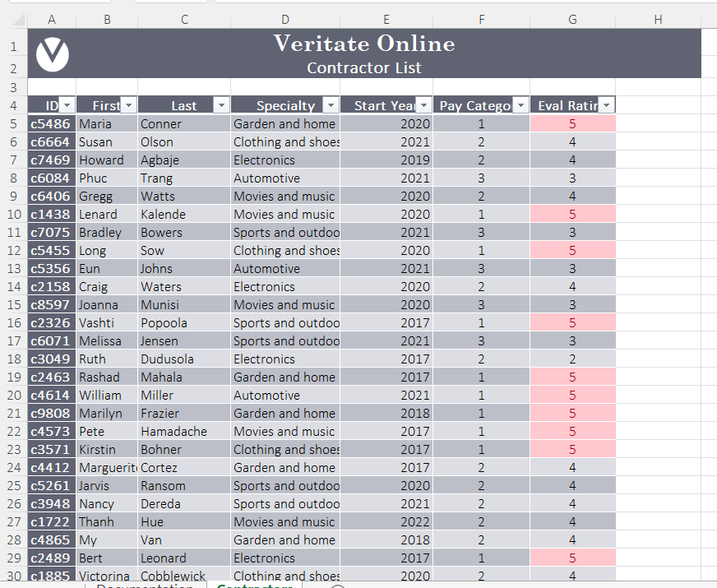Screen dimensions: 717x588
Task: Click the Contractor List subtitle
Action: click(x=364, y=67)
